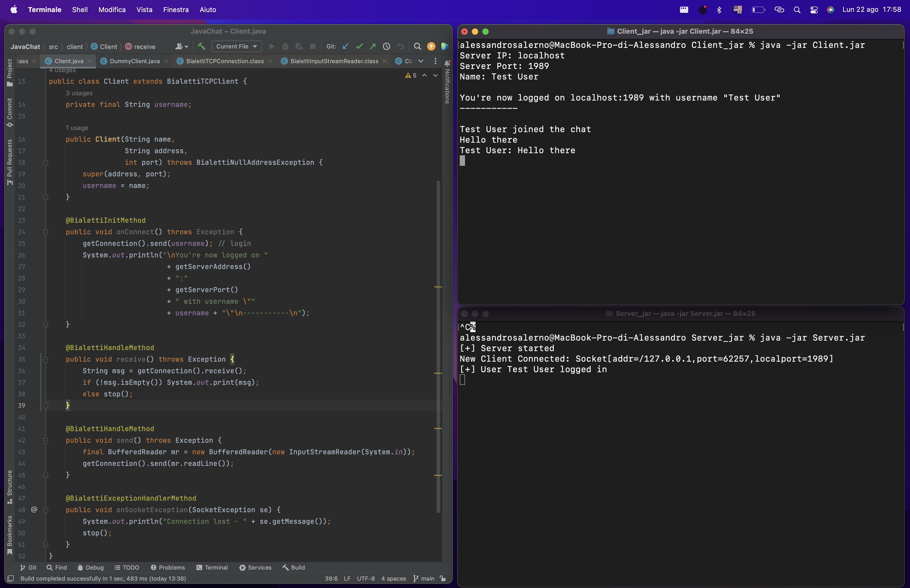The image size is (910, 588).
Task: Show Git history clock icon
Action: click(387, 46)
